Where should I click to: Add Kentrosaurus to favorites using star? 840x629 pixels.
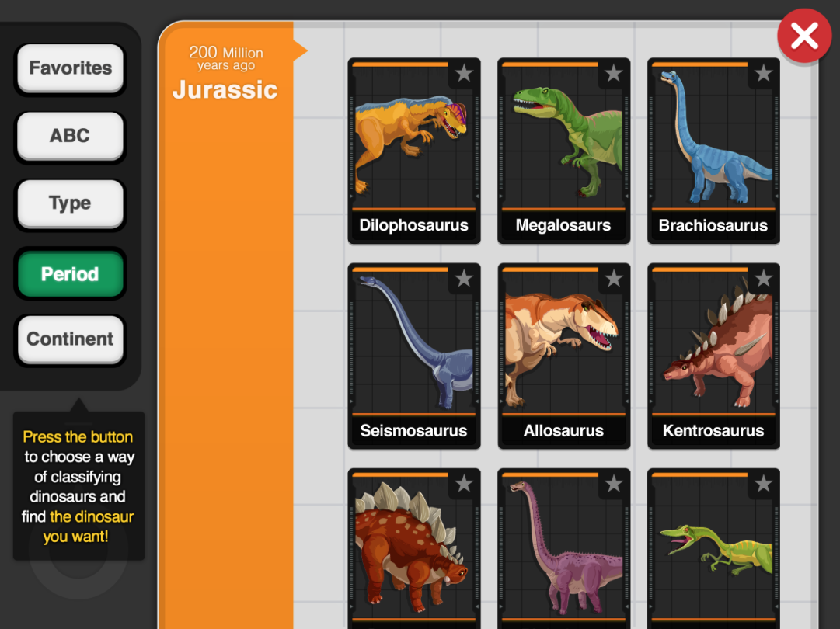pos(763,278)
